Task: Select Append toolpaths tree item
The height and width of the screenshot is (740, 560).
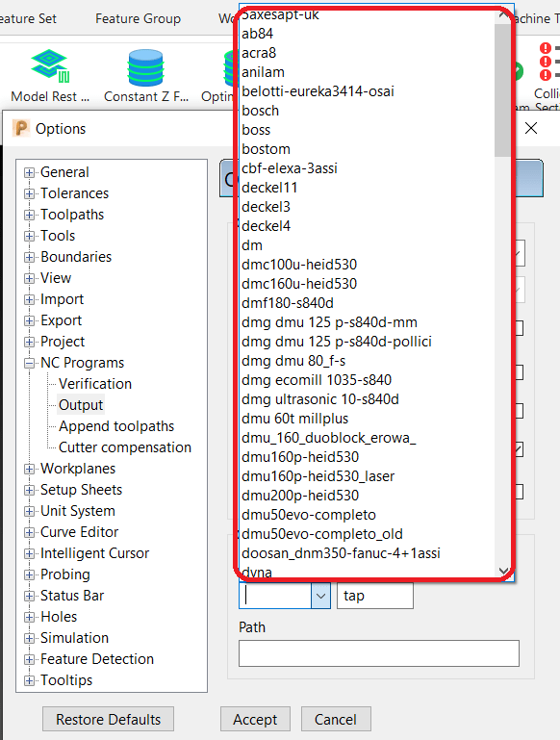Action: click(x=116, y=426)
